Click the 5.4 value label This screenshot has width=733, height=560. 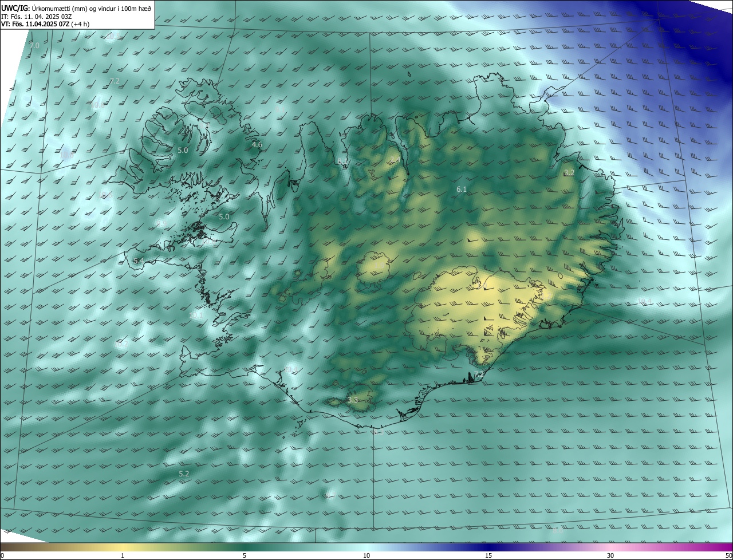click(139, 261)
